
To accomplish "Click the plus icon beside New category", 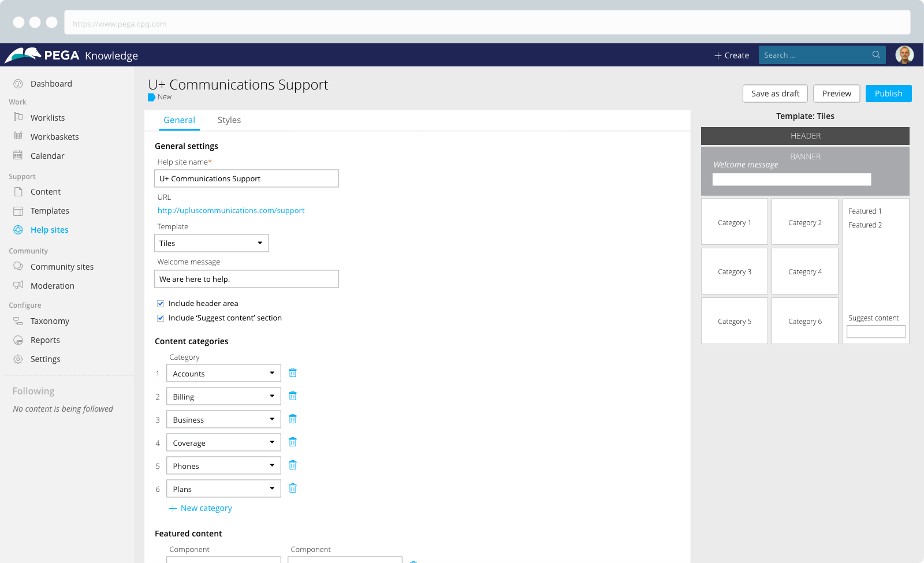I will [x=173, y=508].
